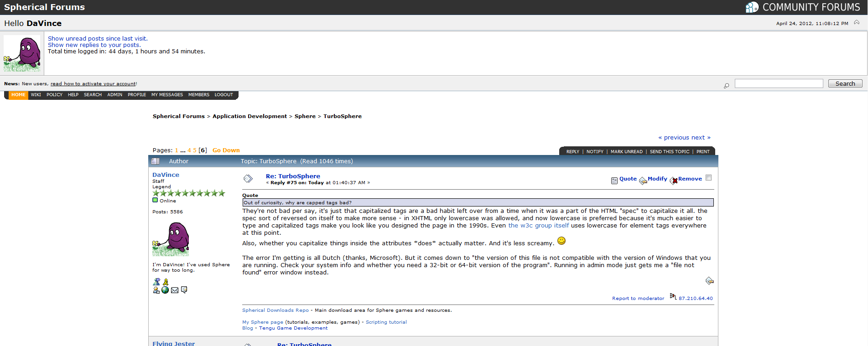Tick the checkbox on reply #75
The image size is (868, 346).
pos(708,178)
